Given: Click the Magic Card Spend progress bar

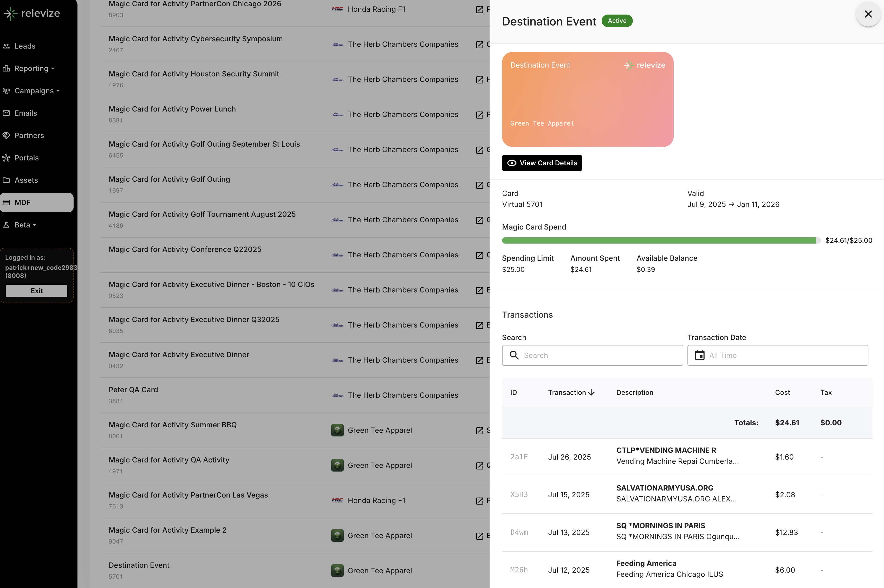Looking at the screenshot, I should (x=660, y=240).
